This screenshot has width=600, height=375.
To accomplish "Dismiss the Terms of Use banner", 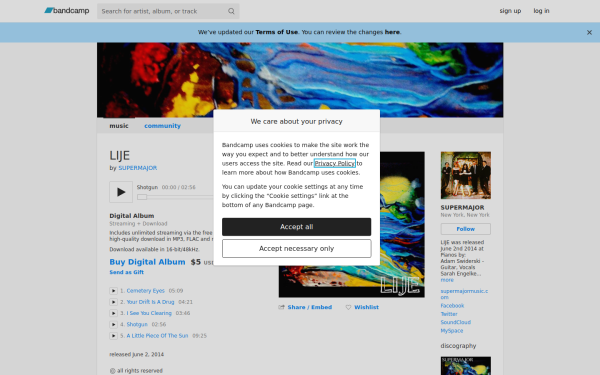I will click(589, 33).
